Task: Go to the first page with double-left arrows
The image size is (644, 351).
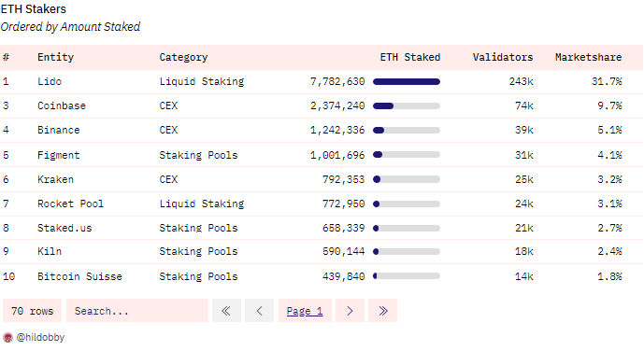Action: [226, 311]
